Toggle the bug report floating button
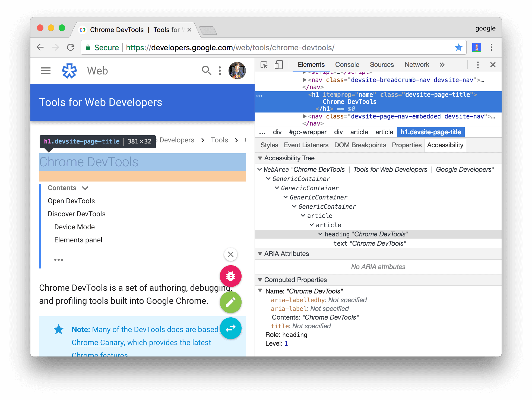Viewport: 532px width, 400px height. coord(230,276)
